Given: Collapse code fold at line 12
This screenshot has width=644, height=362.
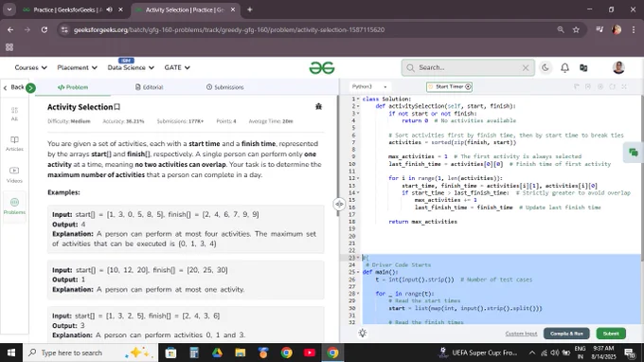Looking at the screenshot, I should [x=358, y=178].
